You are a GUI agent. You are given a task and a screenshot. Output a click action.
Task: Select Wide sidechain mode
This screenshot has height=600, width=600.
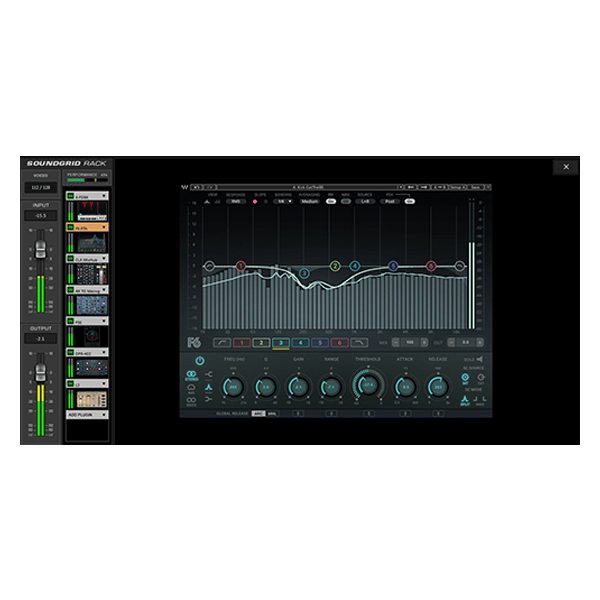480,400
